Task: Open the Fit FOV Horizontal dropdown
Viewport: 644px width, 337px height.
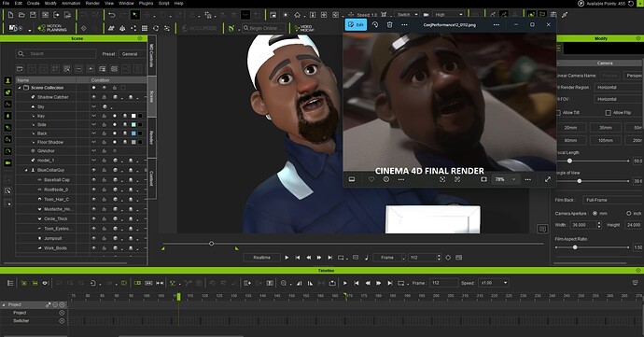Action: click(619, 99)
